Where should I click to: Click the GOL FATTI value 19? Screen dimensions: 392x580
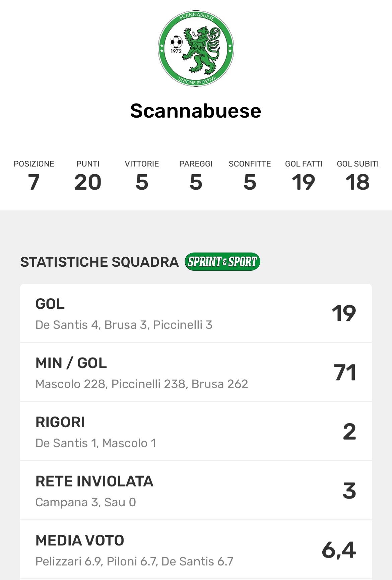(x=304, y=182)
